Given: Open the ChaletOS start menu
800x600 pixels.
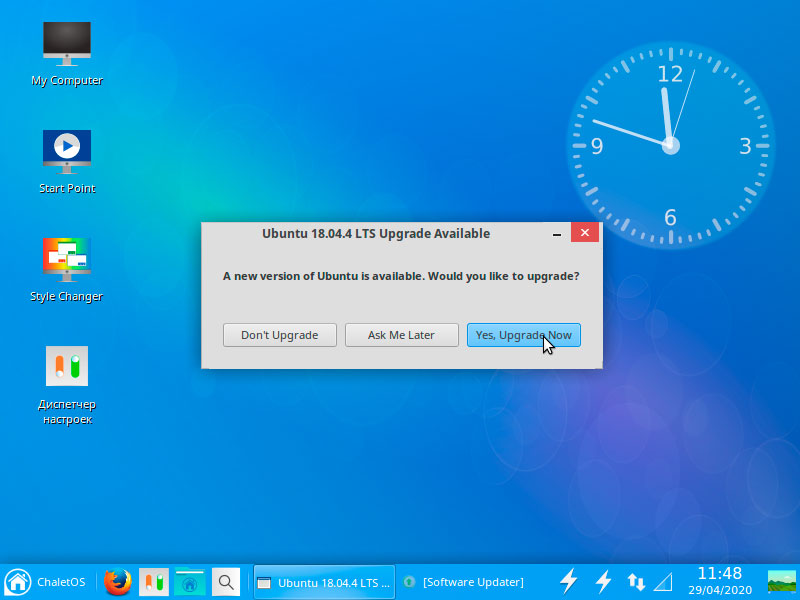Looking at the screenshot, I should [x=45, y=581].
